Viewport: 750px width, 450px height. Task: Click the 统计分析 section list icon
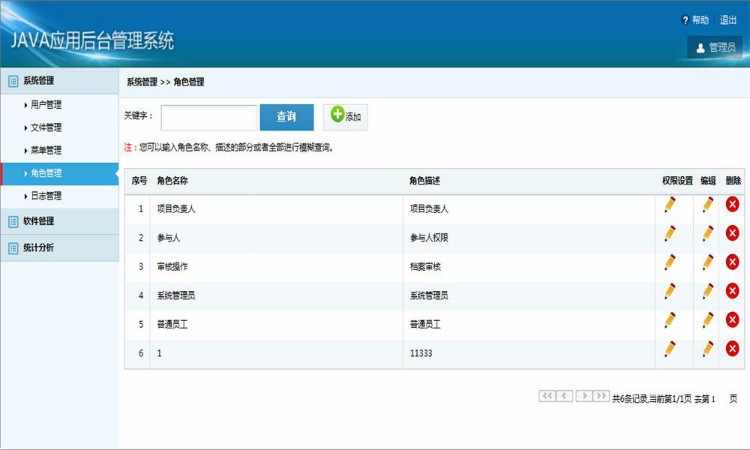[13, 248]
